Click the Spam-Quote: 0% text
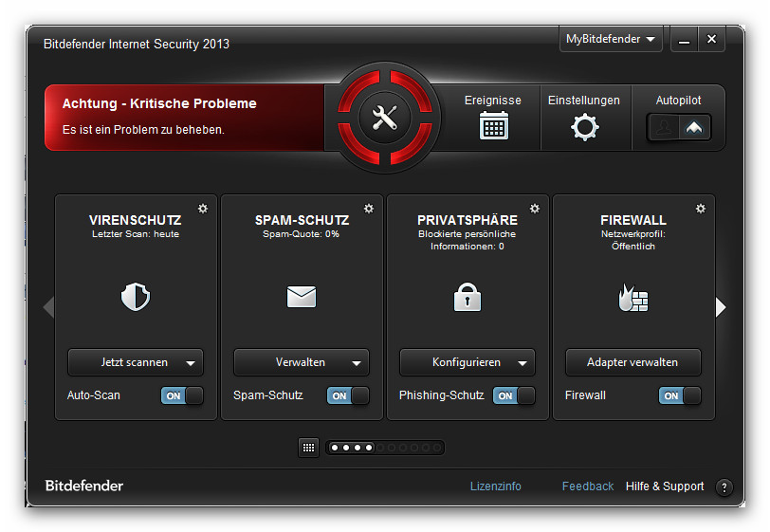770x532 pixels. (301, 234)
